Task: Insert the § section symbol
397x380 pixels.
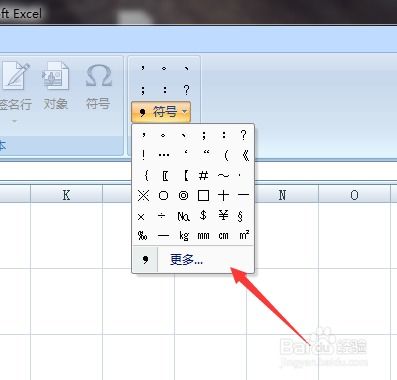Action: click(x=240, y=217)
